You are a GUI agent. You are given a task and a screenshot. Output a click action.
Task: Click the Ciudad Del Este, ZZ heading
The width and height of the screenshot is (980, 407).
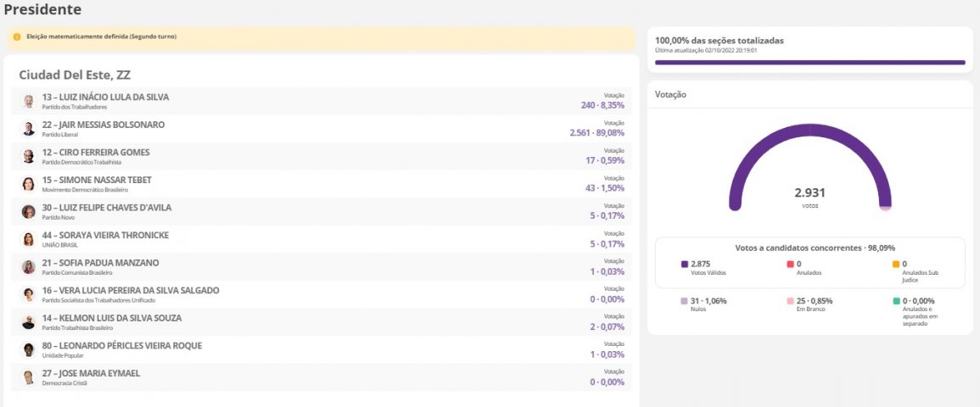75,75
